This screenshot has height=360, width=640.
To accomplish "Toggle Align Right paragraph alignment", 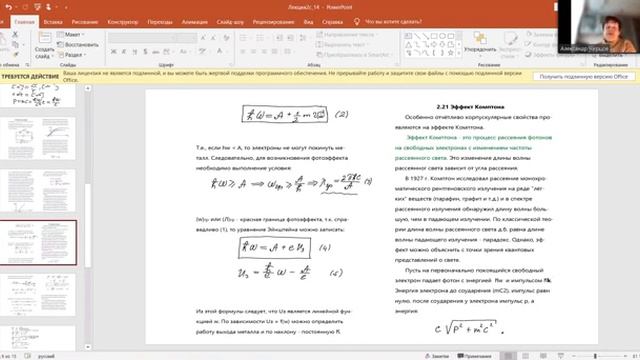I will click(264, 51).
